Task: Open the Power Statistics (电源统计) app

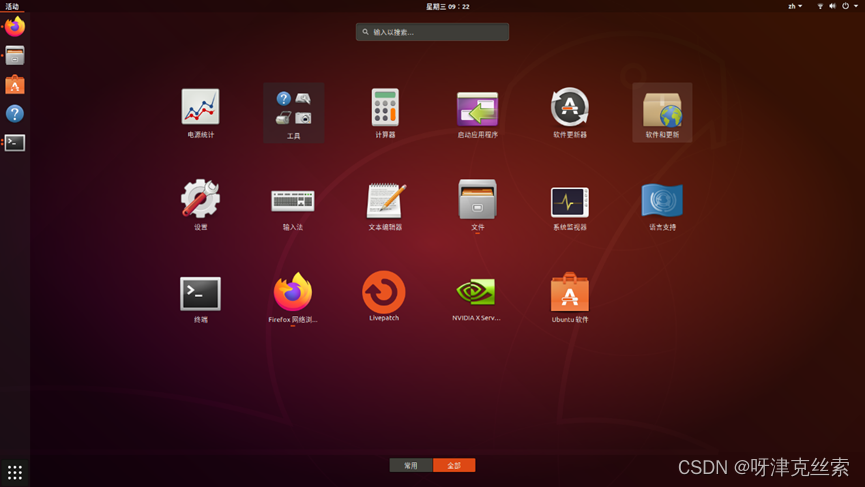Action: pos(200,113)
